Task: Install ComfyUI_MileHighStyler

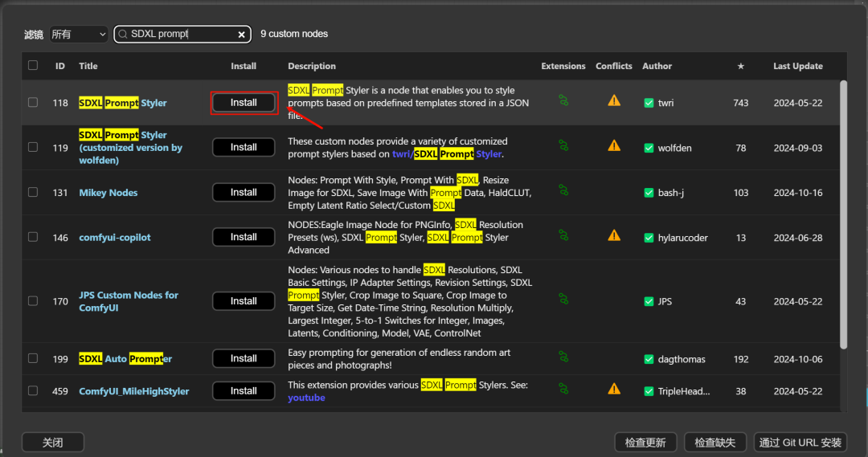Action: 244,390
